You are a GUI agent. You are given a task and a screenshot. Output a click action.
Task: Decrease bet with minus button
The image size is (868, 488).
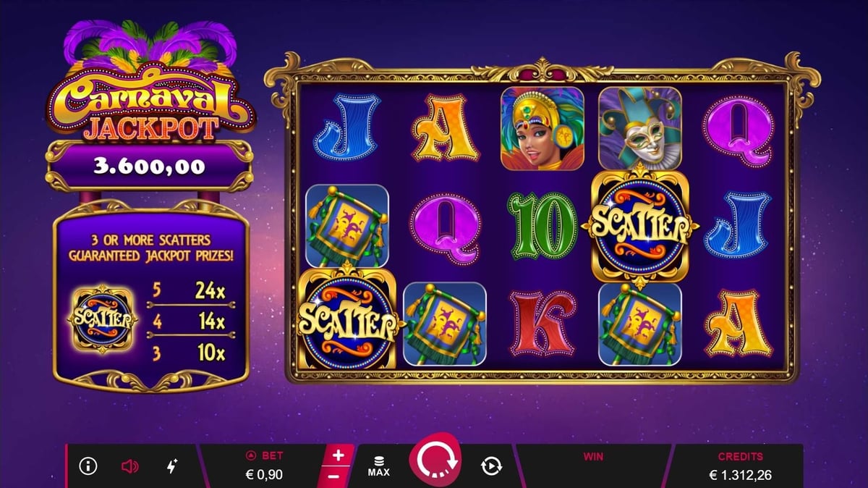333,477
